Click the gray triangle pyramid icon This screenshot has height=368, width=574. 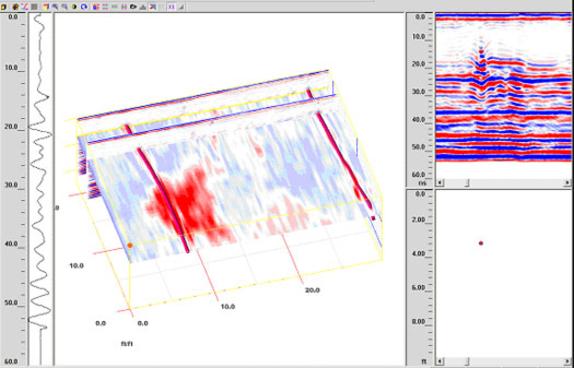[x=143, y=7]
